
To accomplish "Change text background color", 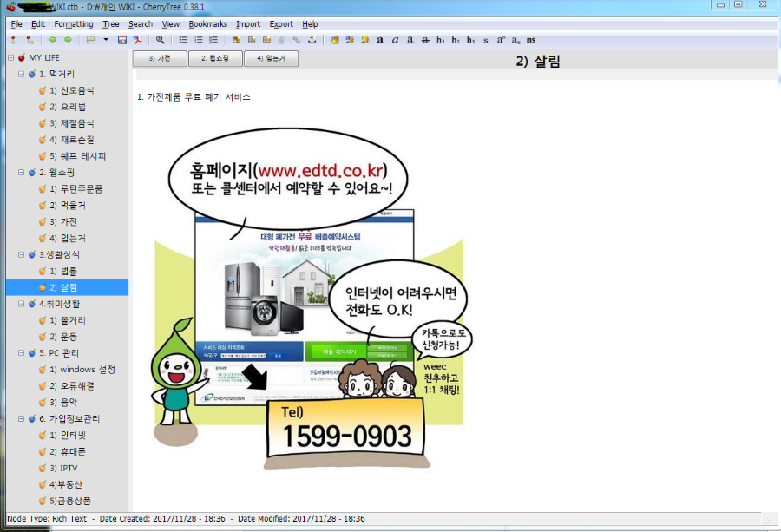I will tap(365, 40).
